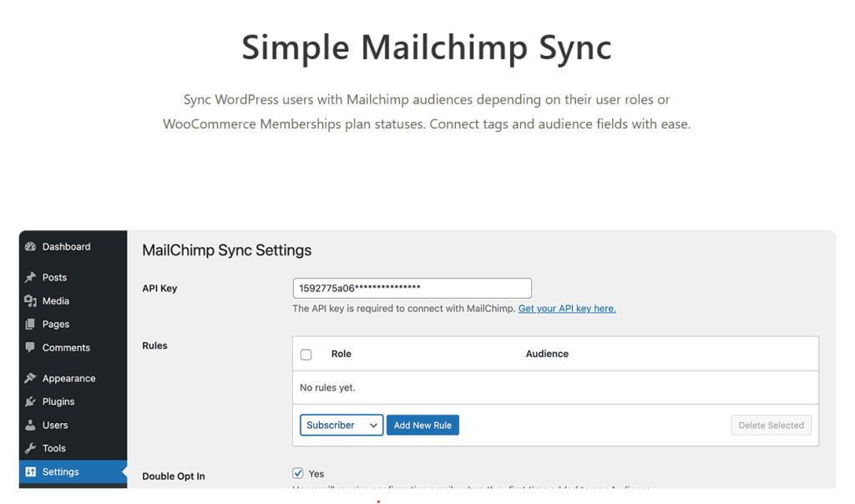The width and height of the screenshot is (855, 504).
Task: Expand the Subscriber role dropdown
Action: [341, 426]
